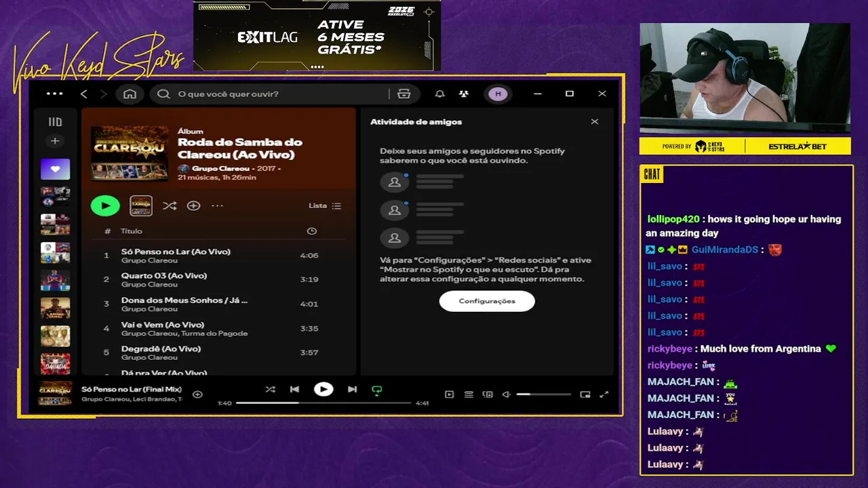Screen dimensions: 868x488
Task: Click the ExitLag 'Ative 6 meses grátis' banner
Action: pos(317,36)
